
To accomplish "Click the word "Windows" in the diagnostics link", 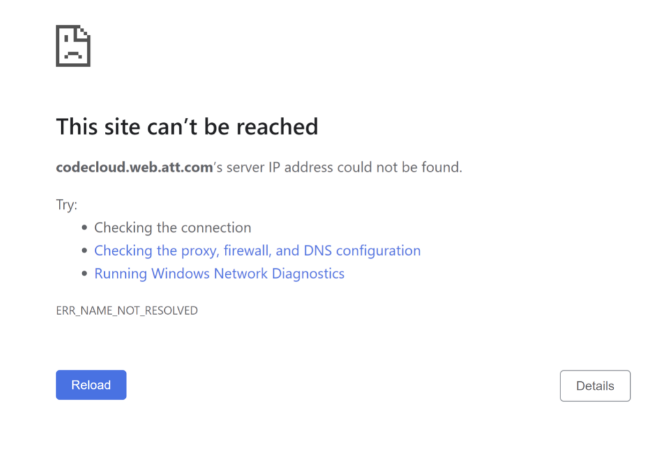I will [x=180, y=274].
